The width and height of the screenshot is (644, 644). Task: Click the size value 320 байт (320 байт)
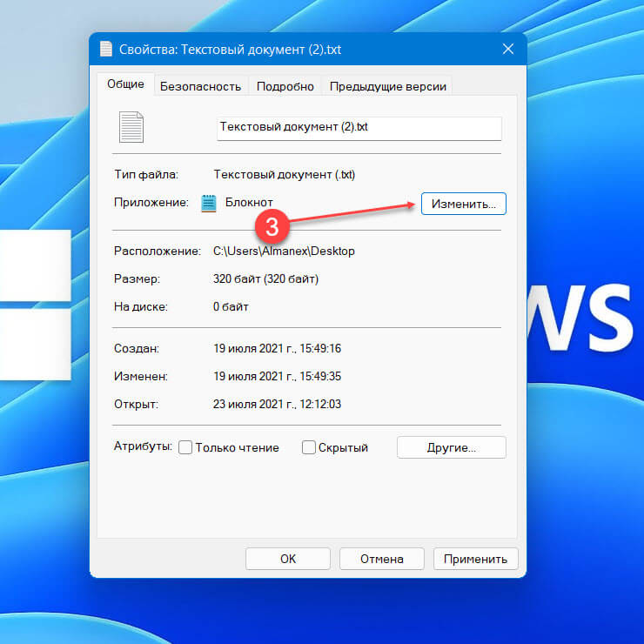(265, 278)
